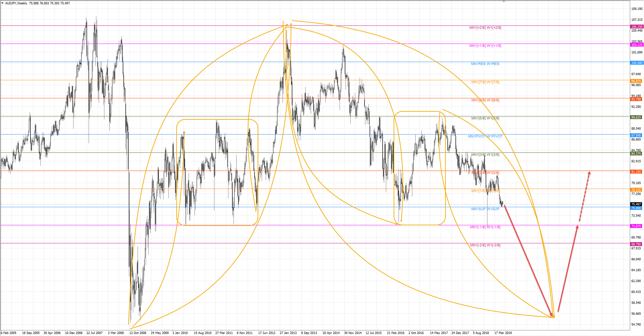Click the gray chart shift triangle marker

pos(504,2)
